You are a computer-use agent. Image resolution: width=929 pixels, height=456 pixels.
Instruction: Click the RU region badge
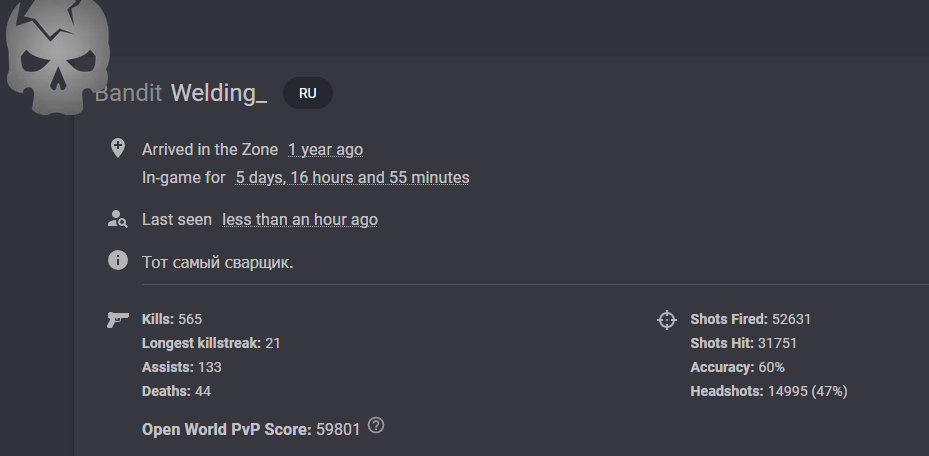tap(307, 93)
